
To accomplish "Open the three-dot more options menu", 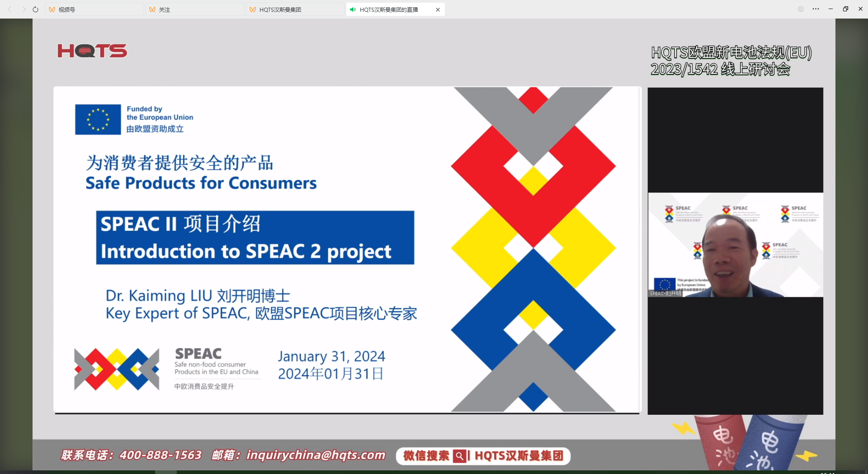I will 816,9.
